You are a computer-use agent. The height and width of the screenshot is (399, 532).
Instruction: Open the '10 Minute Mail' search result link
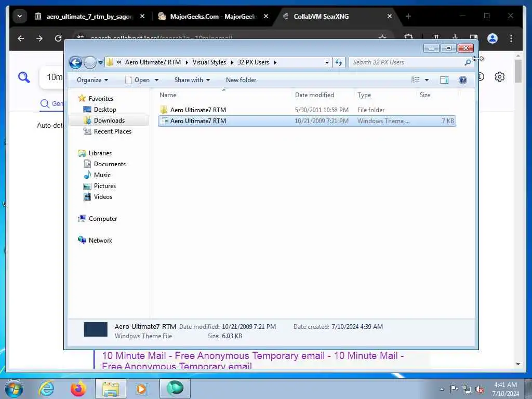(x=252, y=361)
